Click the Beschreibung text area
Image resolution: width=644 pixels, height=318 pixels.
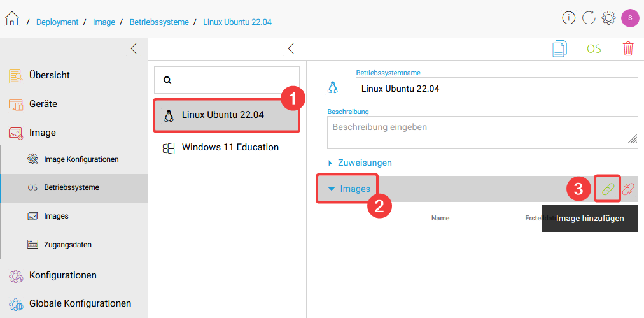(x=482, y=133)
